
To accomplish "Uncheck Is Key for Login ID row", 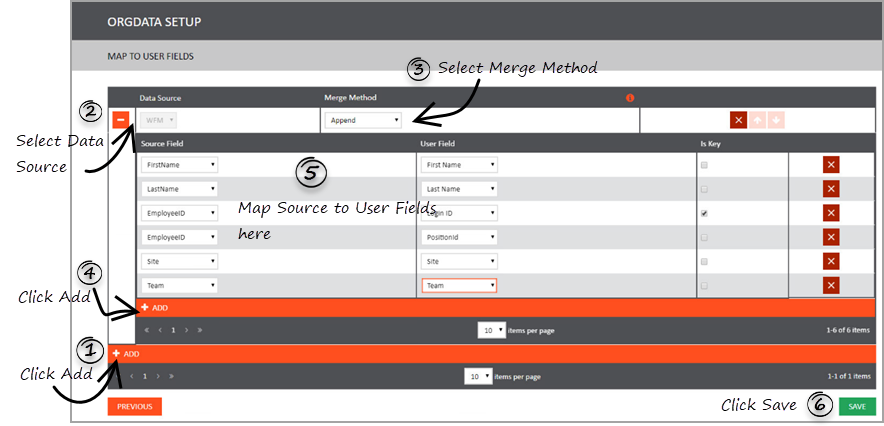I will point(705,213).
